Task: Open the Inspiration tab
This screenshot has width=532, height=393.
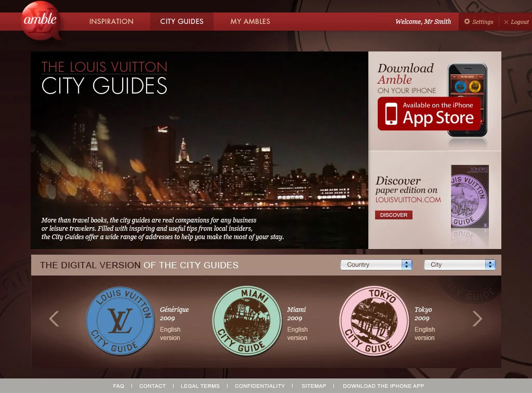Action: 111,21
